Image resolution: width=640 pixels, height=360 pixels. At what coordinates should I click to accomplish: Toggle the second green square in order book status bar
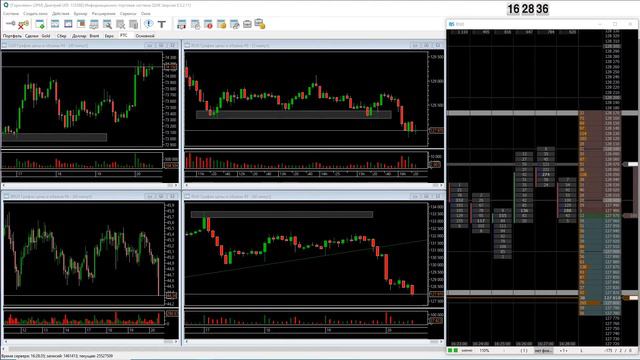click(x=456, y=350)
